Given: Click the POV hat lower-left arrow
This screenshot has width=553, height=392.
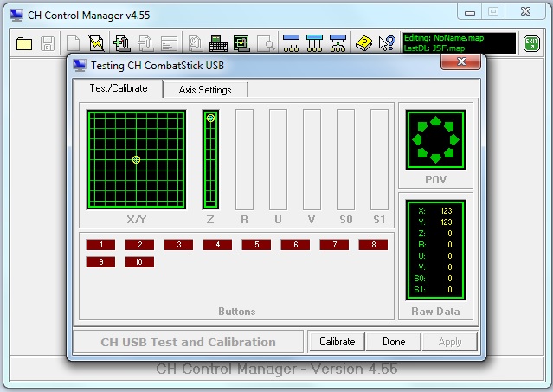Looking at the screenshot, I should click(x=422, y=153).
